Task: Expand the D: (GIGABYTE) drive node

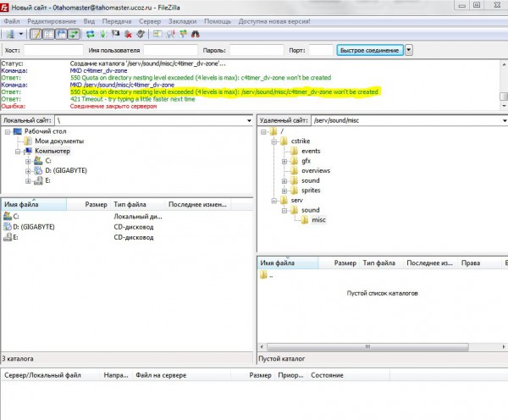Action: point(28,170)
